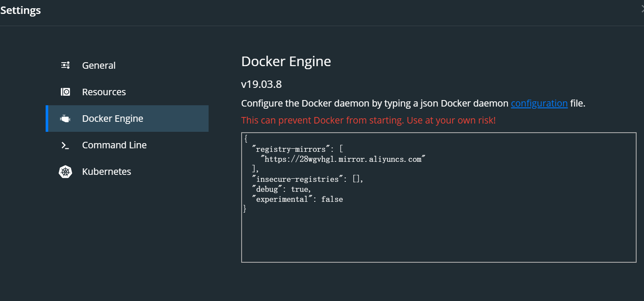Open the Kubernetes settings label
Image resolution: width=644 pixels, height=301 pixels.
tap(106, 171)
